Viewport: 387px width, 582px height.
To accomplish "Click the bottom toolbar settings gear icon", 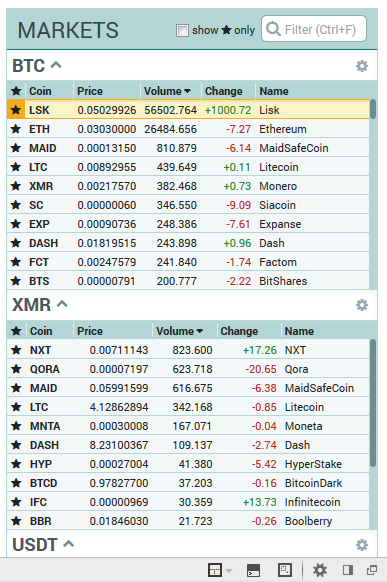I will pos(320,570).
